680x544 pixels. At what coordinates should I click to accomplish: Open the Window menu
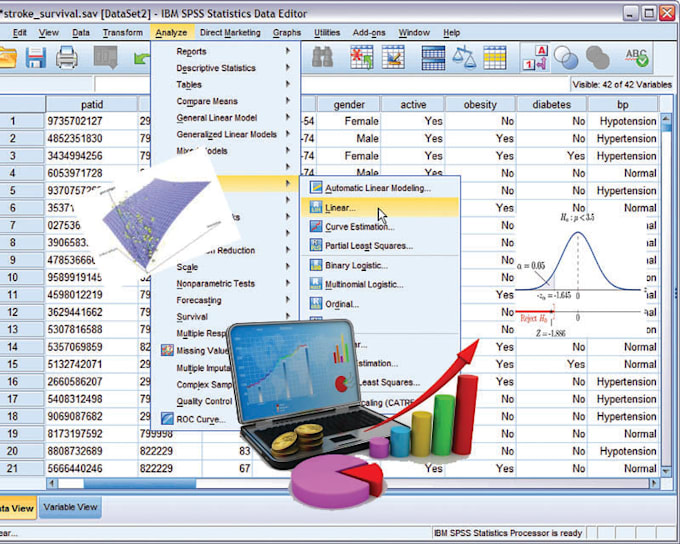(414, 33)
